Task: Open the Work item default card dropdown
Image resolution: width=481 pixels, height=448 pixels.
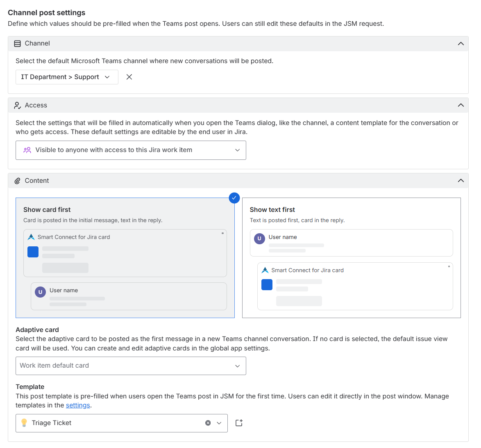Action: [x=131, y=366]
